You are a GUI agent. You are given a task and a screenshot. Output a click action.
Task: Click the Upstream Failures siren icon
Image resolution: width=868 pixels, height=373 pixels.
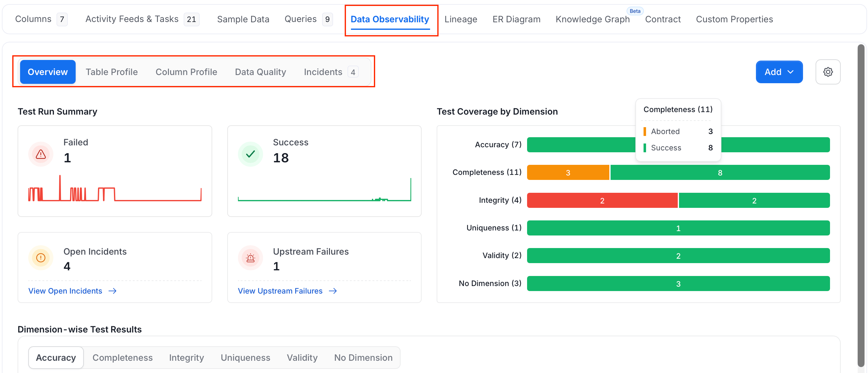(x=251, y=258)
